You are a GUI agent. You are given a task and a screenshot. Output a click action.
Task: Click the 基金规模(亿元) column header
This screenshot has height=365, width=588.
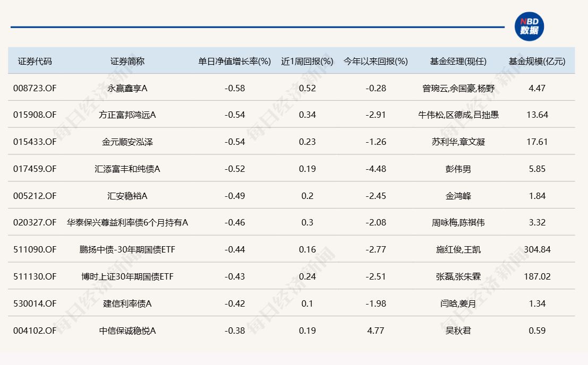point(537,61)
